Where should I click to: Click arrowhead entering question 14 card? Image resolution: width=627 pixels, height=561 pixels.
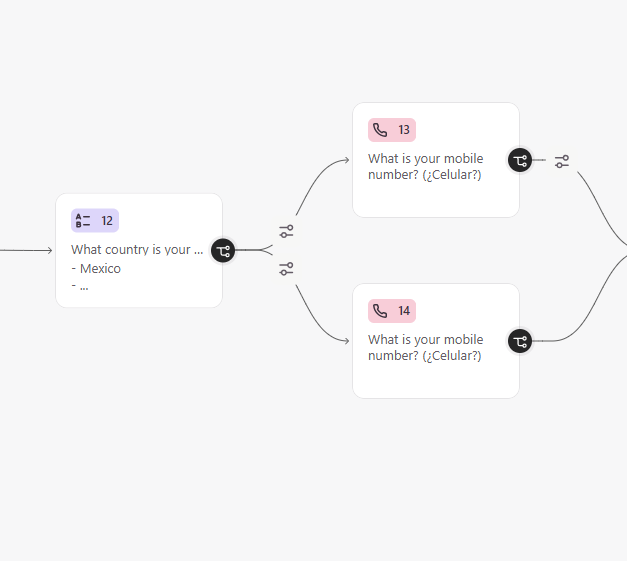[x=345, y=341]
